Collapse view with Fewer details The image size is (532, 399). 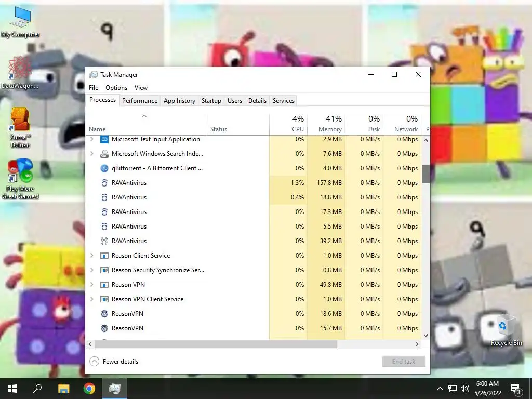point(114,362)
